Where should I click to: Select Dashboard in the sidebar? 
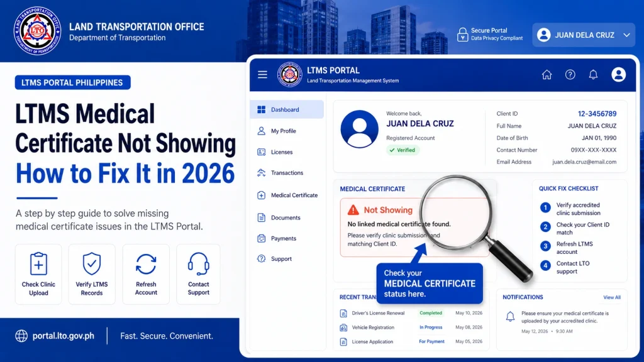pos(287,109)
